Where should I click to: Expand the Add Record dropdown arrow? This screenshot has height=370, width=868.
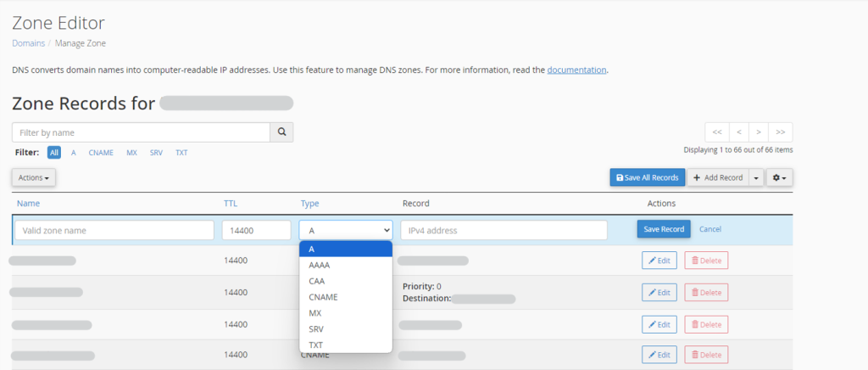pos(754,177)
